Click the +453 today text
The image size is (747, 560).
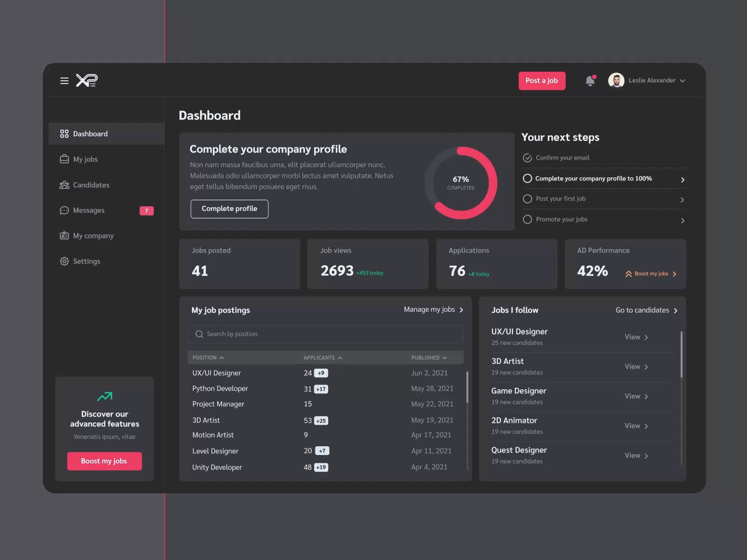(370, 273)
